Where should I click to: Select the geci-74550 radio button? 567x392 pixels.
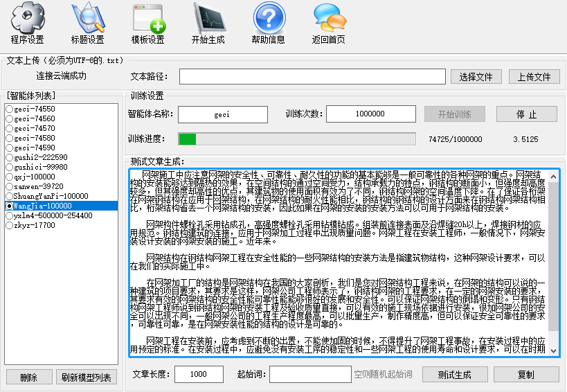10,109
